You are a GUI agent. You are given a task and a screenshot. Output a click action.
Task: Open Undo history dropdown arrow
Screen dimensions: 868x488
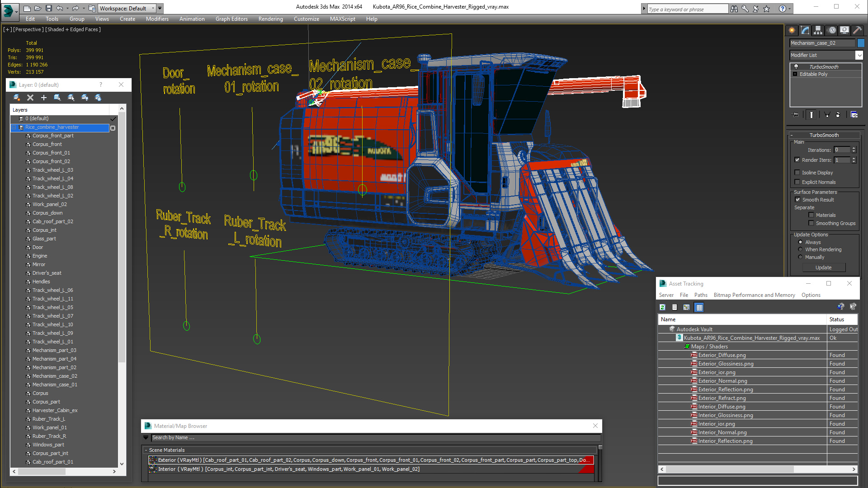[x=67, y=8]
